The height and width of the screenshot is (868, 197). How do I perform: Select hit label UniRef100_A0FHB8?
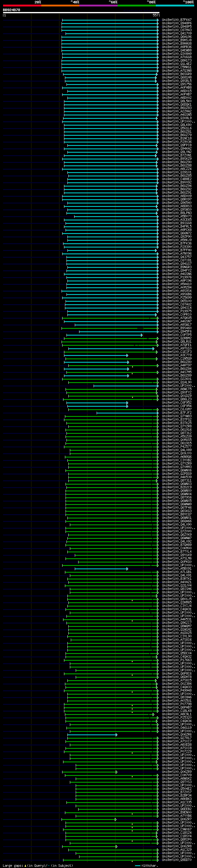click(x=176, y=88)
